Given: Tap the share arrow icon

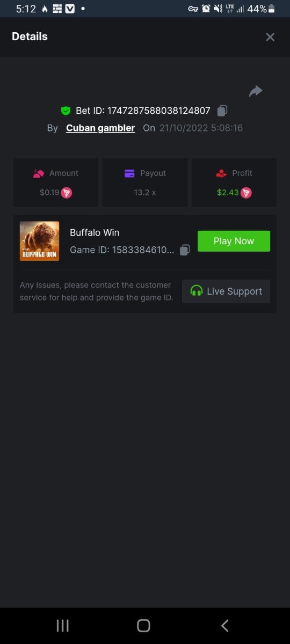Looking at the screenshot, I should click(x=256, y=91).
